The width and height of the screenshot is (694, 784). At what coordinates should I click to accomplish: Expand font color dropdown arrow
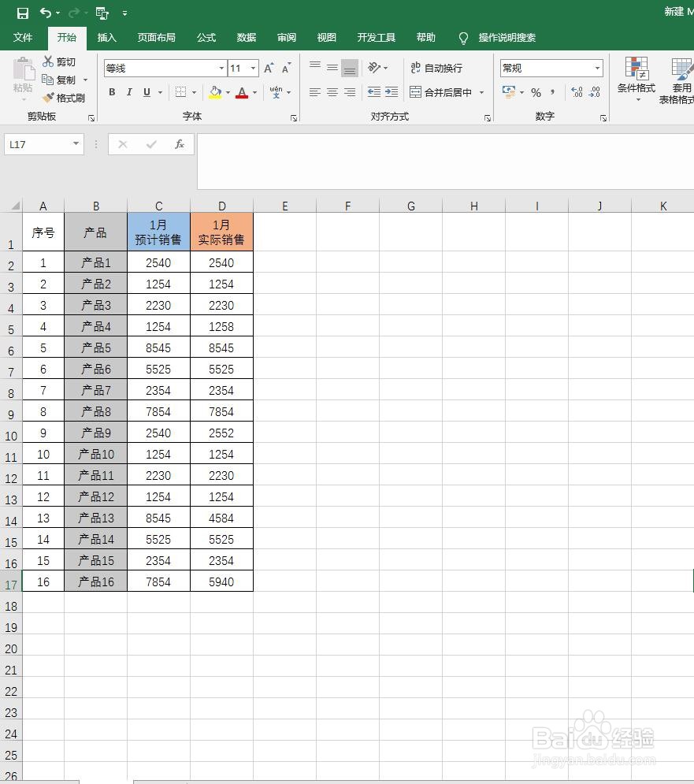pos(254,92)
